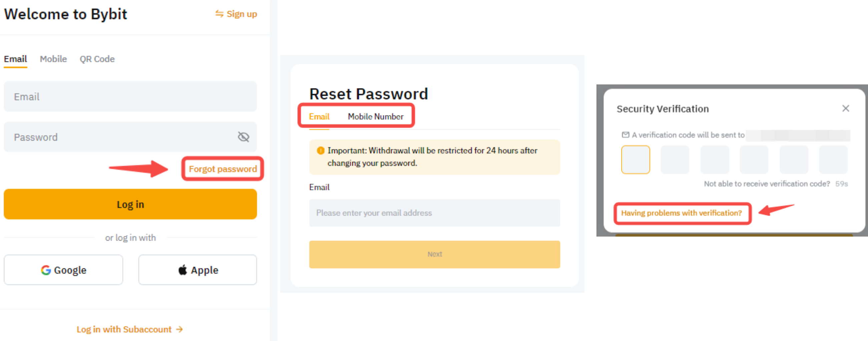Select Mobile Number tab in Reset Password
Viewport: 868px width, 341px height.
[375, 116]
